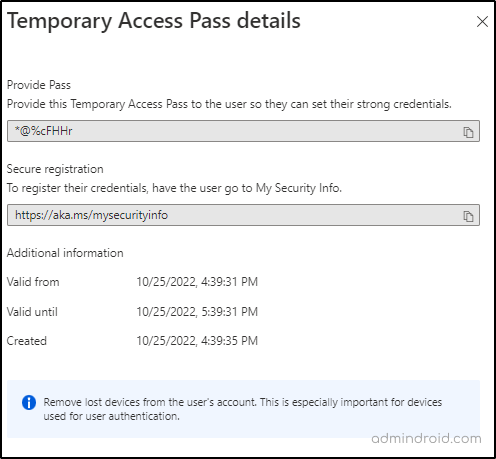The image size is (496, 459).
Task: Click the My Security Info instruction text
Action: [x=174, y=188]
